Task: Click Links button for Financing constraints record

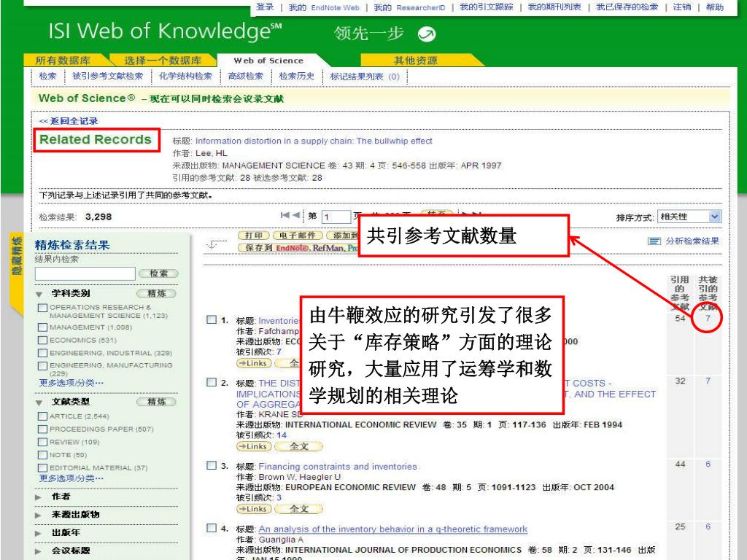Action: click(252, 507)
